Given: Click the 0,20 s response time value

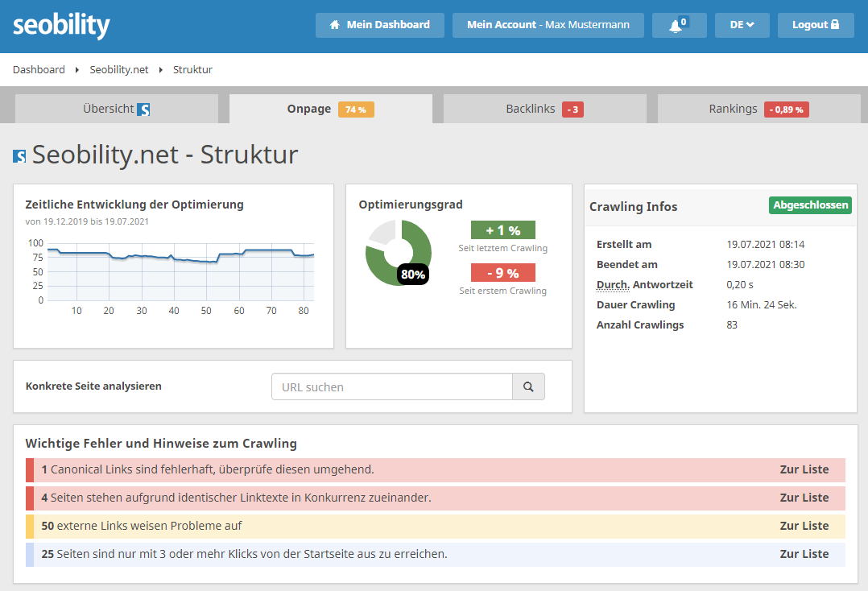Looking at the screenshot, I should coord(740,285).
